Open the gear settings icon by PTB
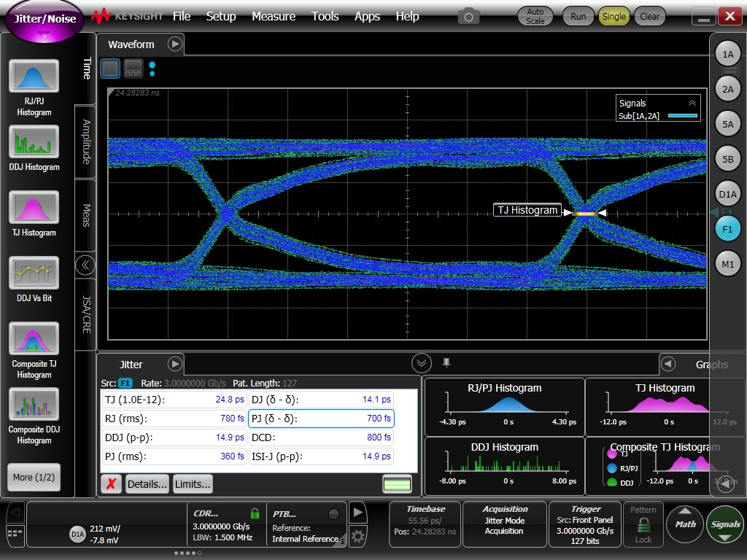This screenshot has height=560, width=747. click(x=357, y=537)
